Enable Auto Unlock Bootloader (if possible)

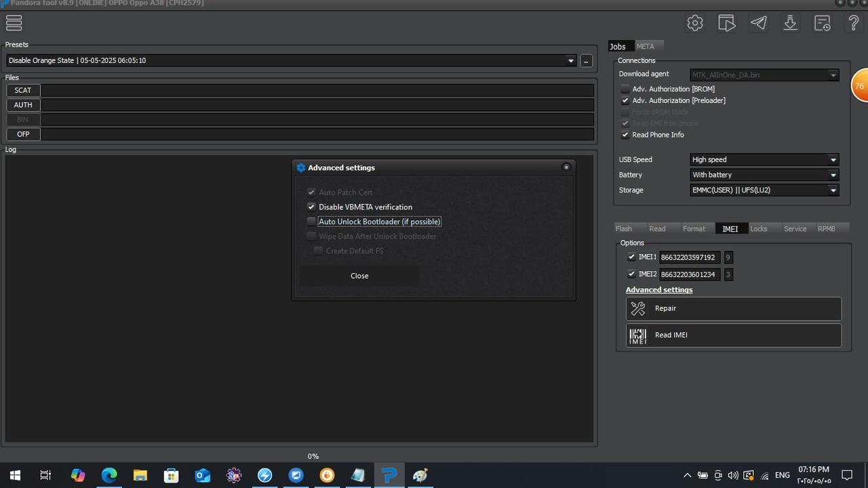(x=311, y=222)
